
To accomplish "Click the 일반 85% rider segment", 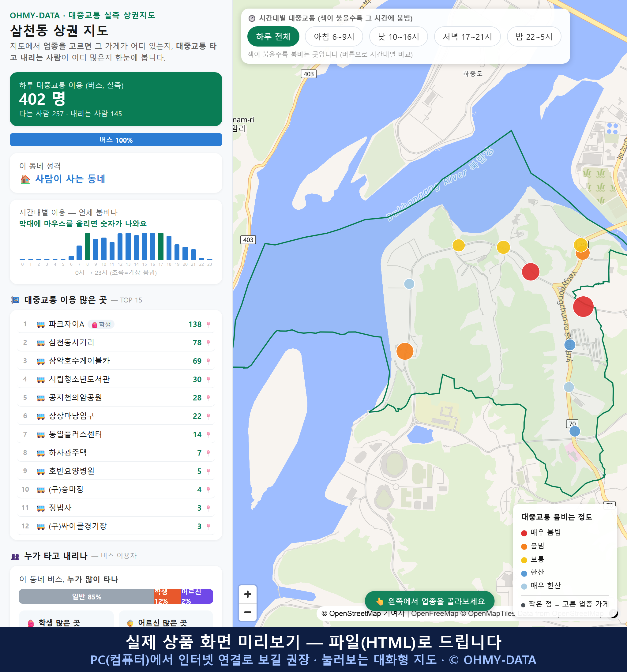I will coord(87,597).
